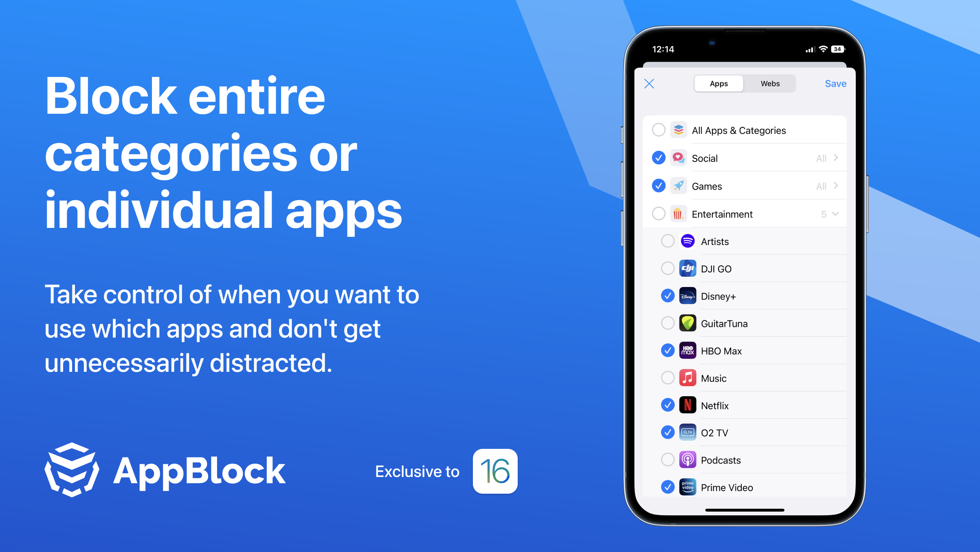Screen dimensions: 980x552
Task: Toggle the Games category checkbox off
Action: 660,185
